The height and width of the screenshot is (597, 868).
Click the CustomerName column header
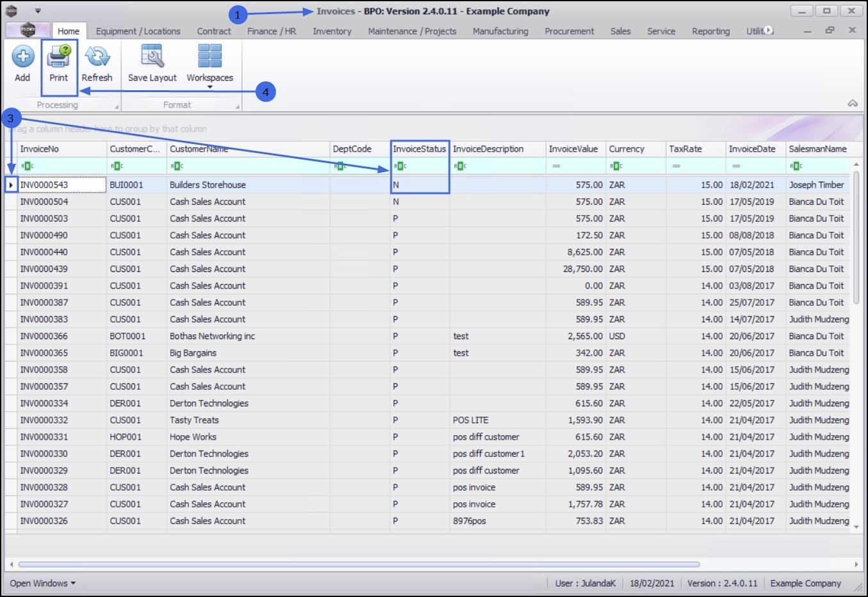pos(248,149)
